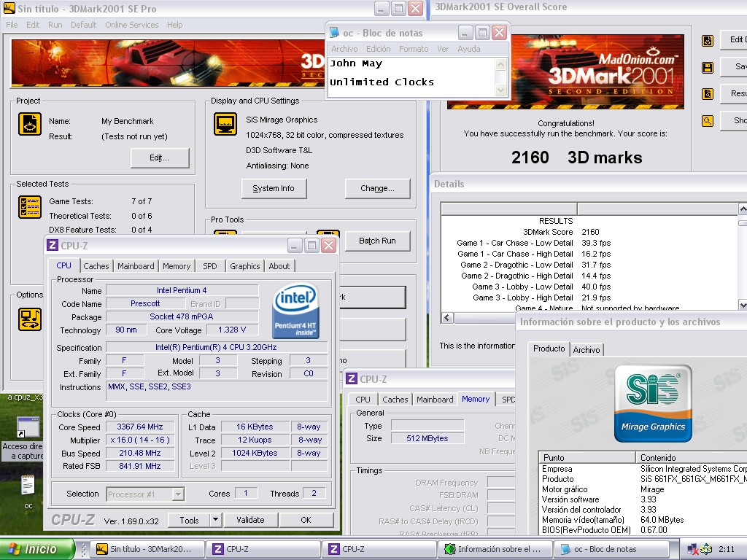Click the network tray icon with red cross
Screen dimensions: 747x560
[x=693, y=549]
